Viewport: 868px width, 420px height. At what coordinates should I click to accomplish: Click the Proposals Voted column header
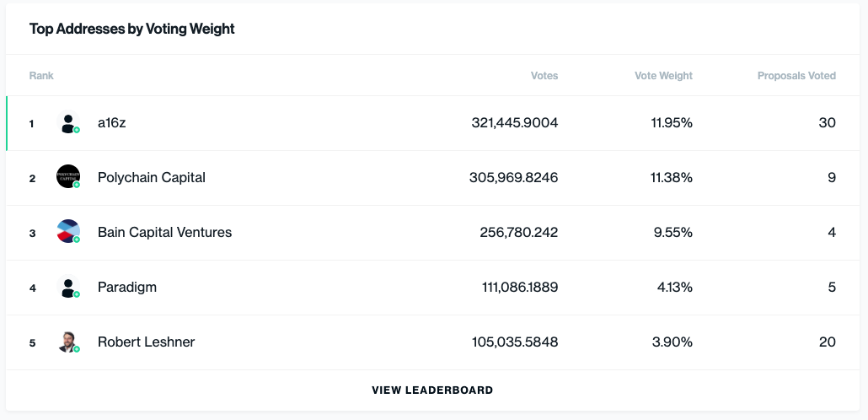coord(796,76)
